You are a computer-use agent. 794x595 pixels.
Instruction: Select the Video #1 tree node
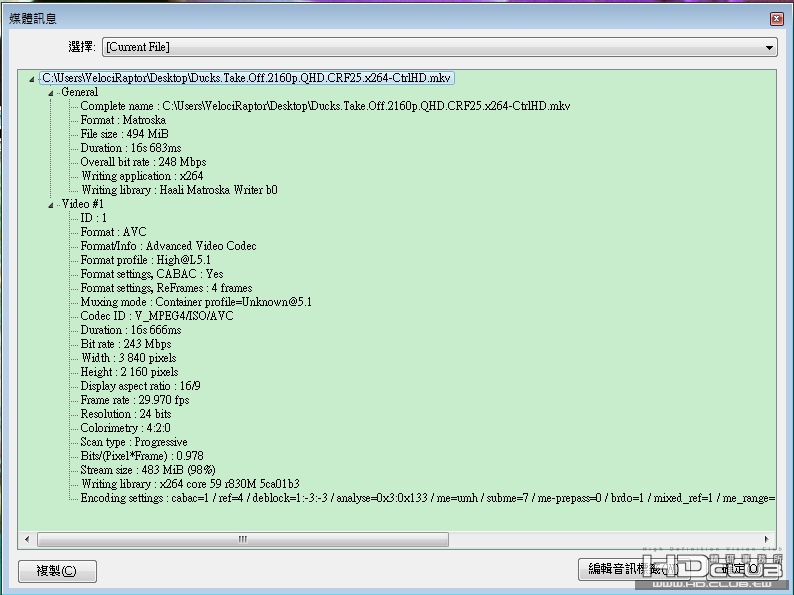coord(83,204)
